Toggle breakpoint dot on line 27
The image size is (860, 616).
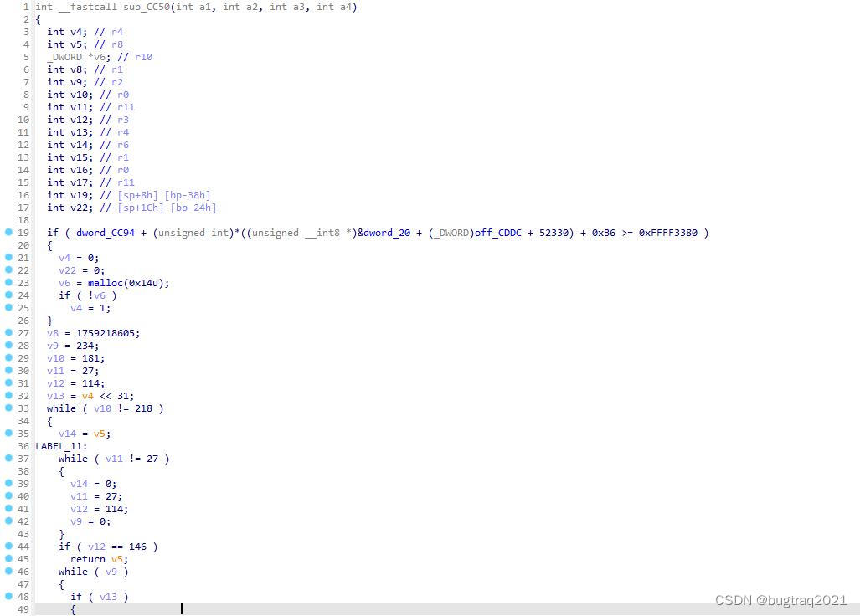coord(8,332)
